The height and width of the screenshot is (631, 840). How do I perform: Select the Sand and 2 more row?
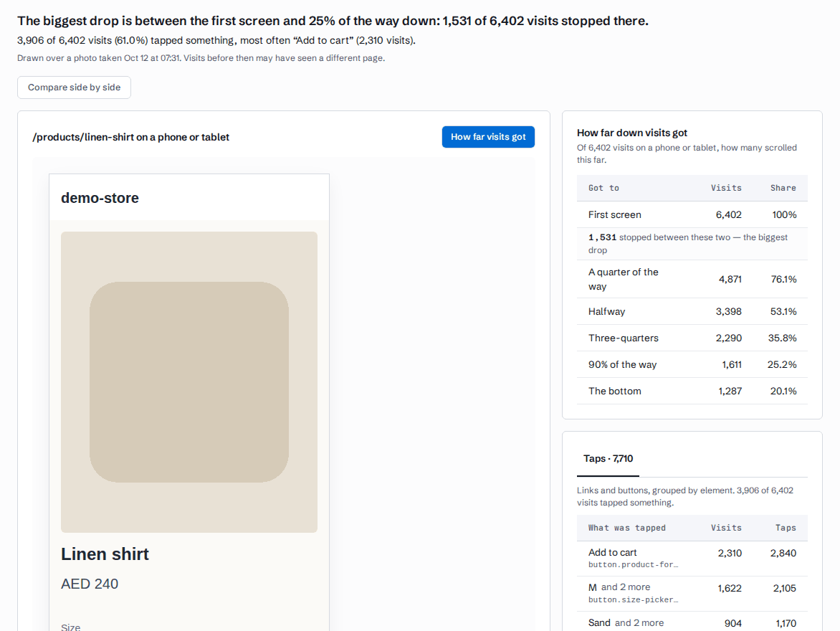pos(692,622)
